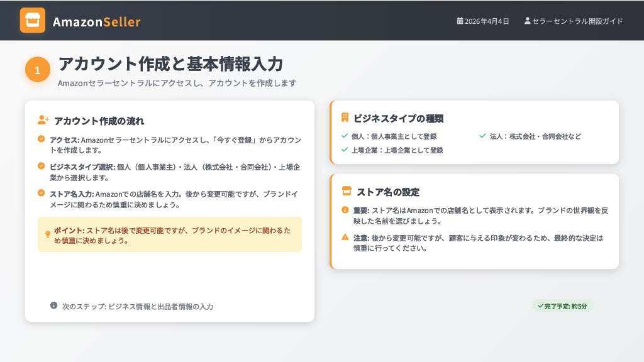Click the orange step number 1 circle
Screen dimensions: 644x362
click(38, 70)
